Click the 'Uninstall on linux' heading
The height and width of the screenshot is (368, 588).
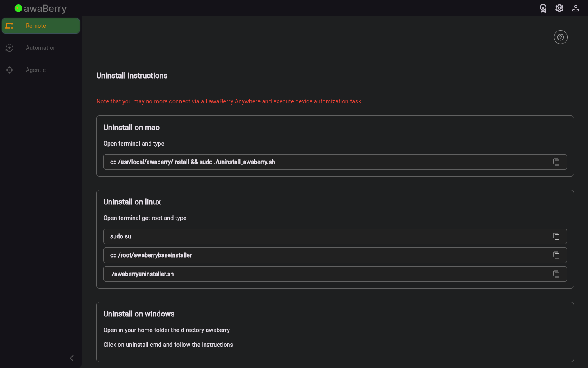pos(132,202)
